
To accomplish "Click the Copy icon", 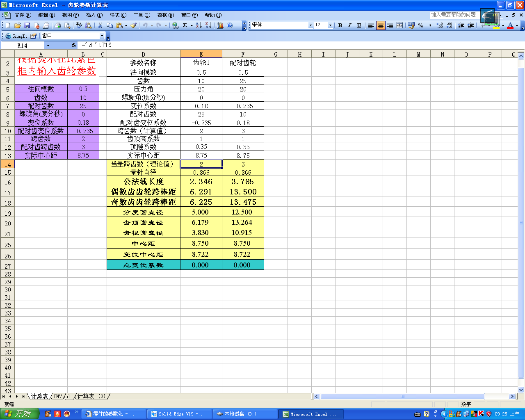I will pyautogui.click(x=110, y=25).
